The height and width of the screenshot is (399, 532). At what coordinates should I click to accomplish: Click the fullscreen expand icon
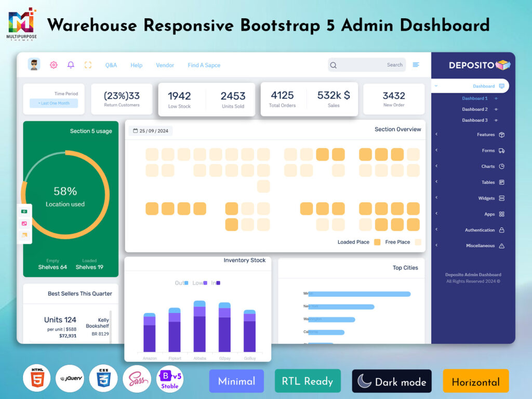[x=88, y=64]
